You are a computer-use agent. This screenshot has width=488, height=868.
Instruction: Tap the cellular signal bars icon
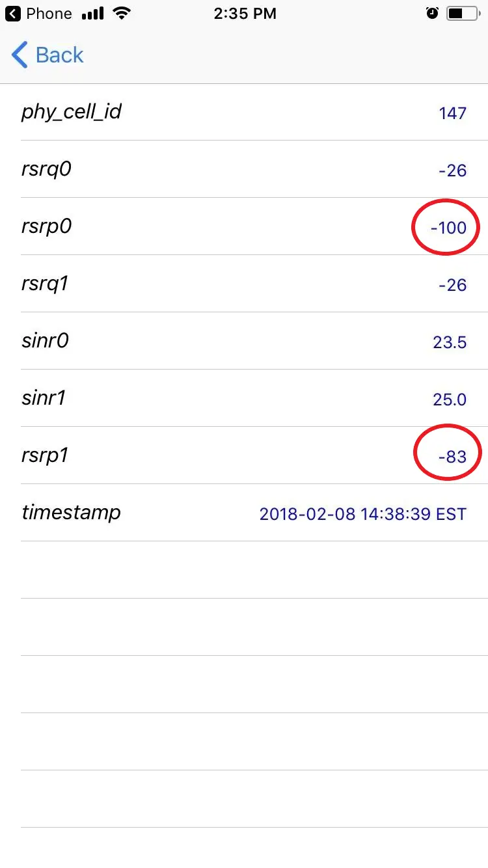93,13
